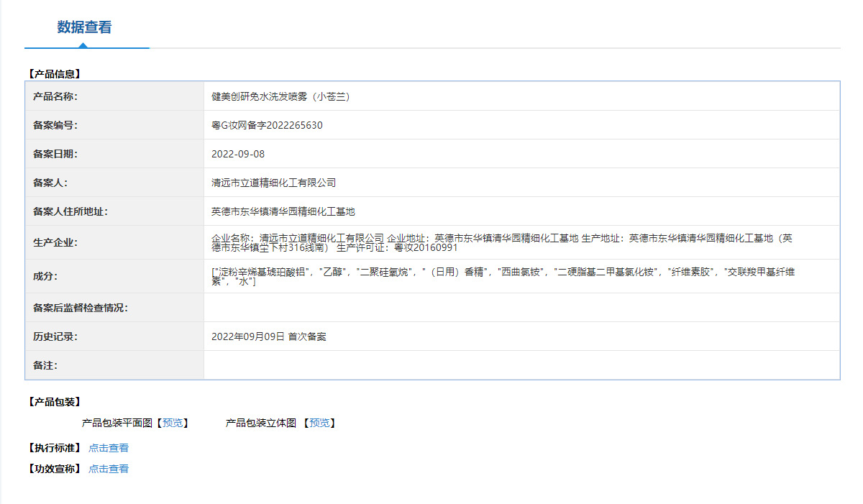The width and height of the screenshot is (863, 504).
Task: Click 点击查看 next to 执行标准
Action: point(109,448)
